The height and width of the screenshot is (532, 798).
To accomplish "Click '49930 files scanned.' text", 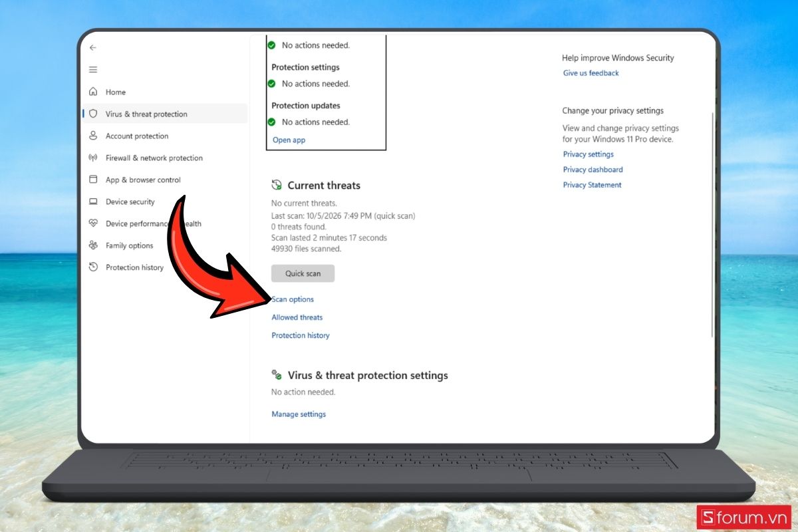I will [307, 249].
